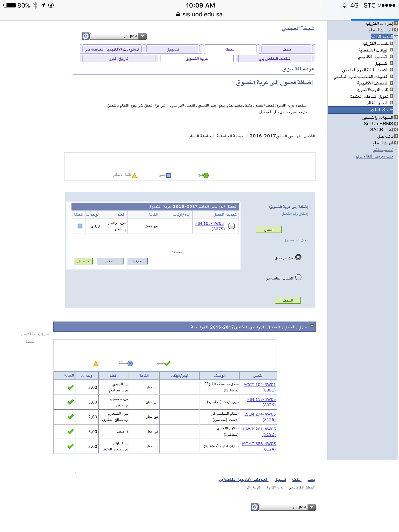Open 'المعلومات الأكاديمية الخاصة بي' tab
This screenshot has width=399, height=532.
point(112,49)
